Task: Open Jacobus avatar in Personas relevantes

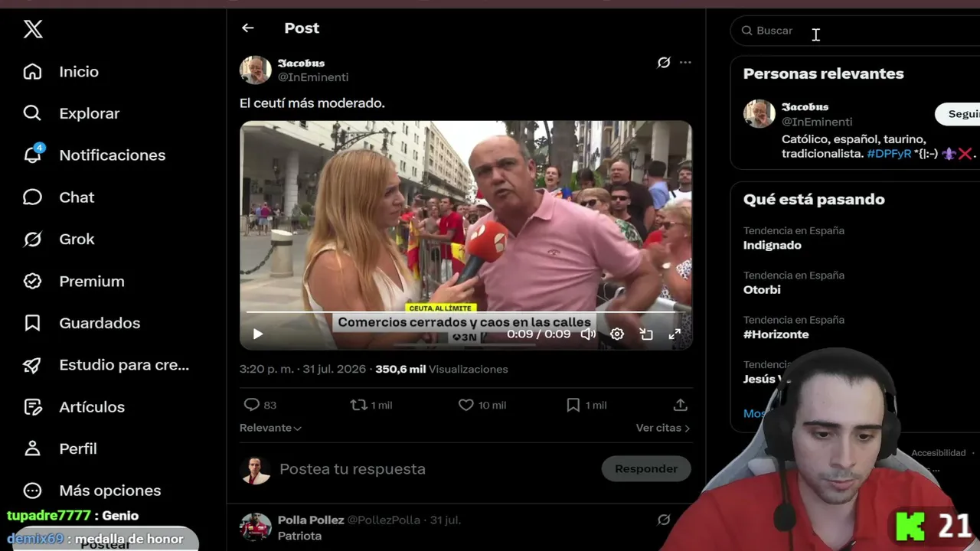Action: 759,113
